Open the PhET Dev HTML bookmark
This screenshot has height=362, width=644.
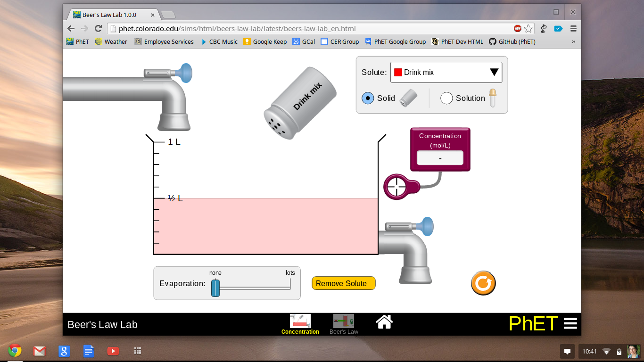[x=457, y=41]
